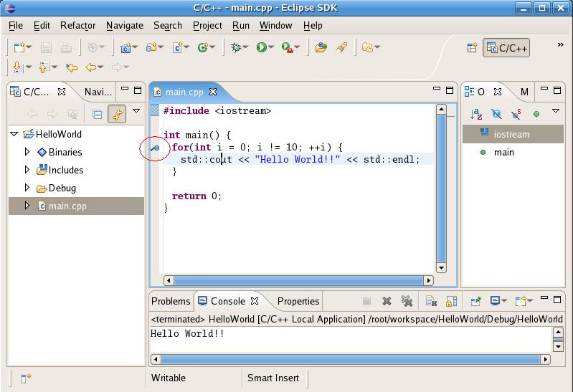Close the main.cpp editor tab
573x392 pixels.
coord(213,92)
